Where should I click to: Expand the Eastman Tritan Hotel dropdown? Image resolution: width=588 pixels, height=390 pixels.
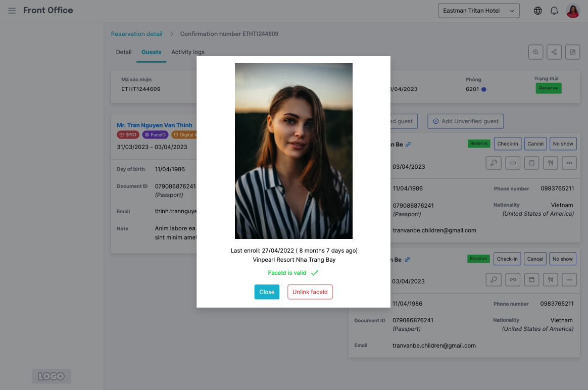pyautogui.click(x=479, y=11)
